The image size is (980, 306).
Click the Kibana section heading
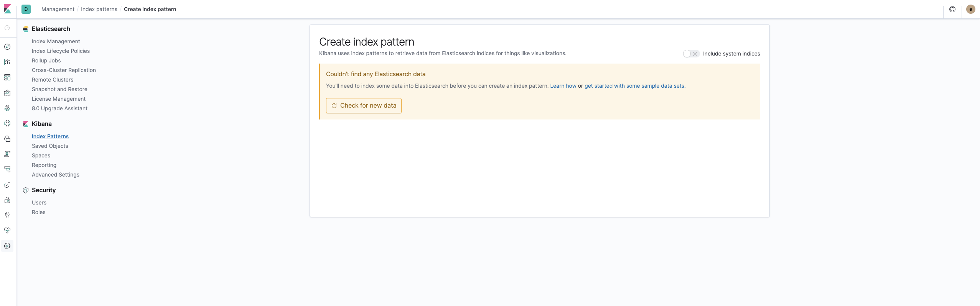(x=42, y=124)
